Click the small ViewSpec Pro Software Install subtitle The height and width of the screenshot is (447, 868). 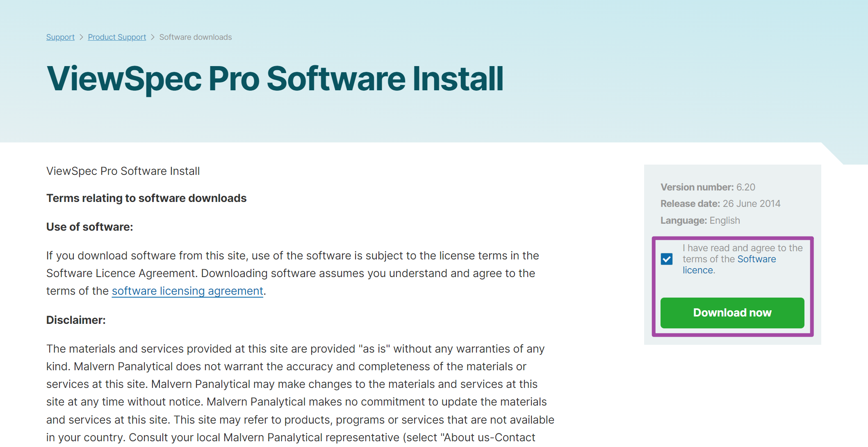pos(123,171)
